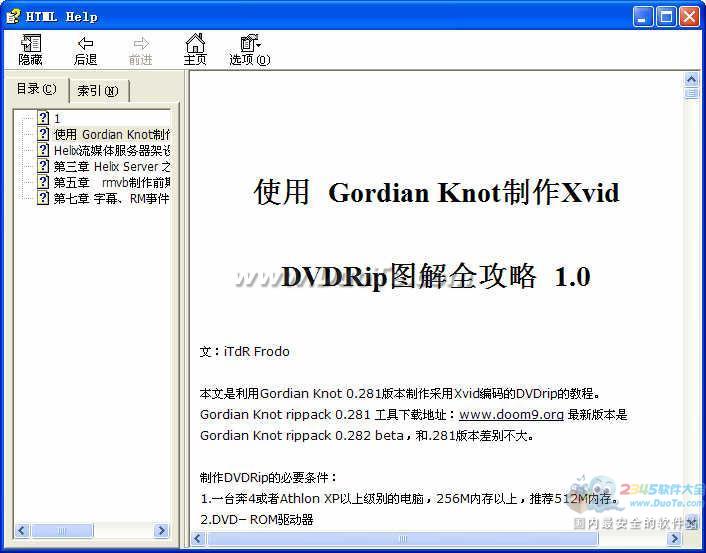The width and height of the screenshot is (706, 553).
Task: Click the contents pane horizontal scrollbar thumb
Action: point(62,530)
